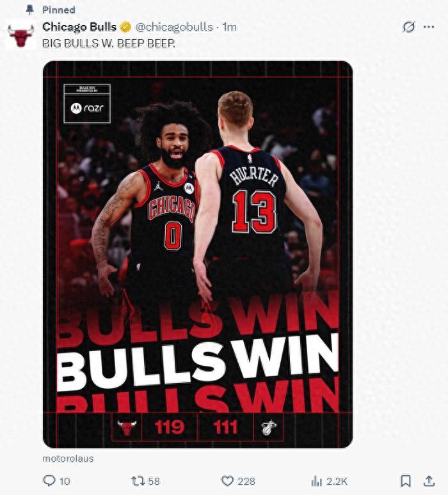Click the reply comment icon

click(49, 481)
